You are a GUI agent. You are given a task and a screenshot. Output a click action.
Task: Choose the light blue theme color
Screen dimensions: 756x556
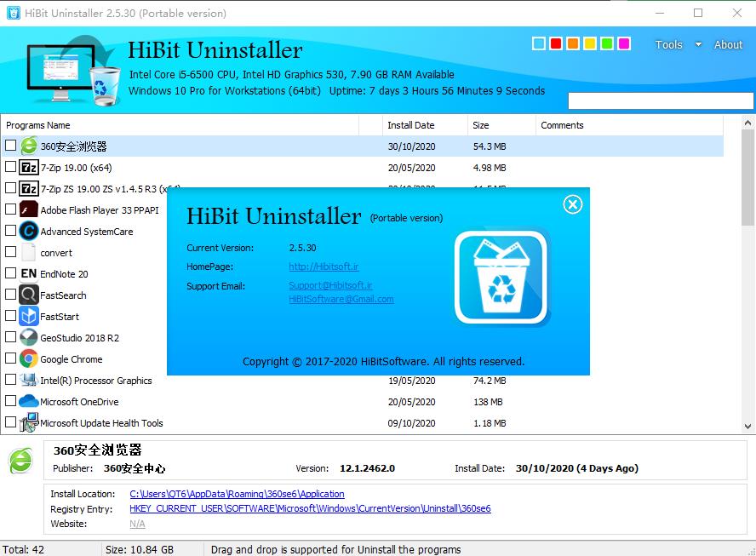[x=539, y=44]
